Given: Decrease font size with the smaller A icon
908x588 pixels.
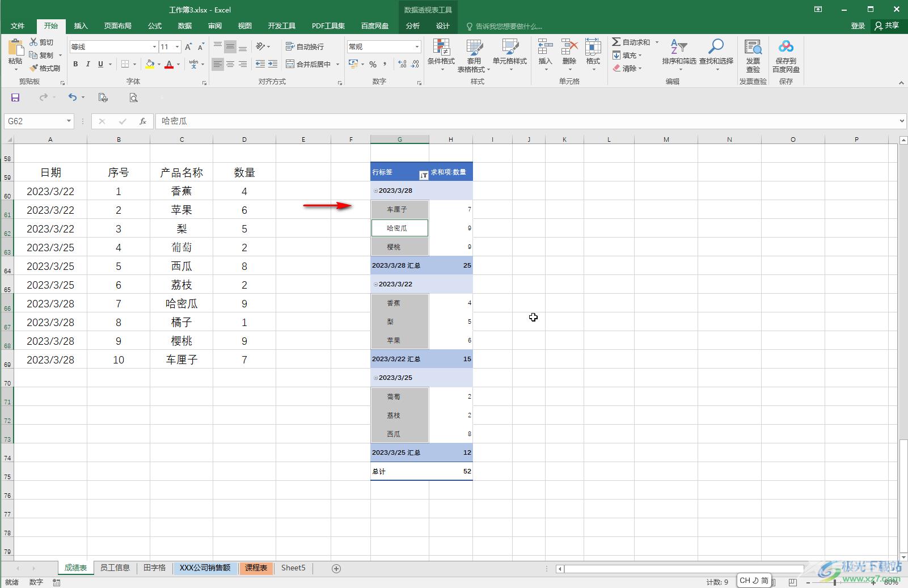Looking at the screenshot, I should click(201, 46).
